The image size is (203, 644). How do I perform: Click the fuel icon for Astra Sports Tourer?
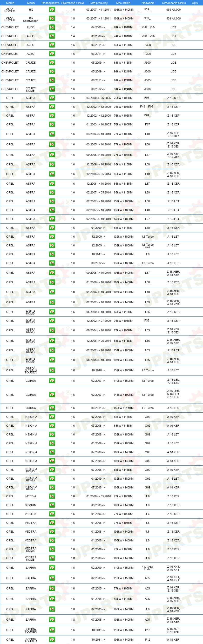pos(52,370)
